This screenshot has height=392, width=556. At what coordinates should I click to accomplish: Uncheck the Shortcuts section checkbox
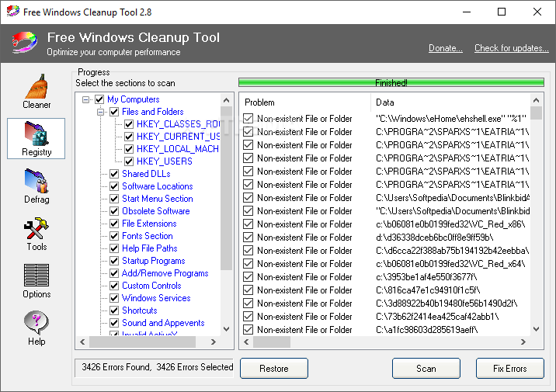(114, 310)
